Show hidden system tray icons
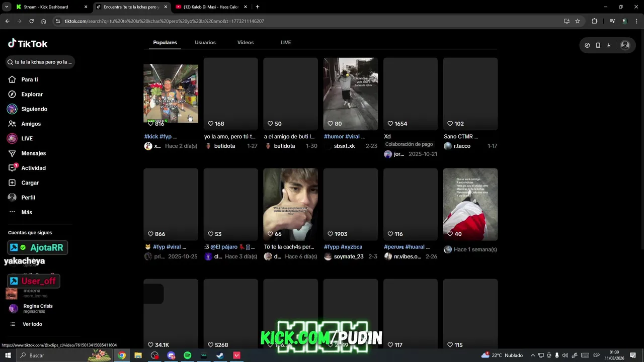The height and width of the screenshot is (362, 644). pos(533,355)
